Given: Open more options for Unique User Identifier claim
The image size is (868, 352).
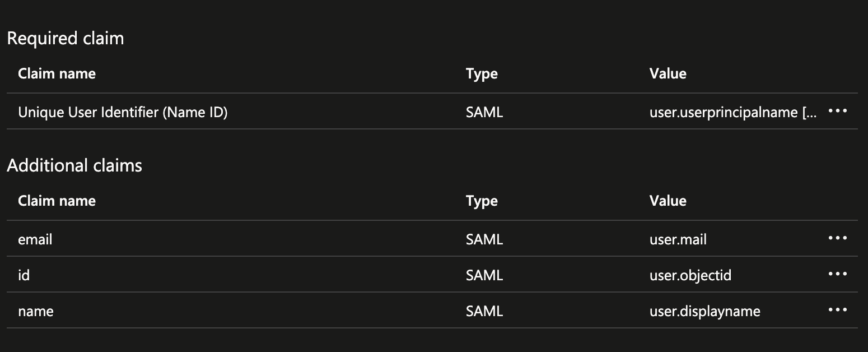Looking at the screenshot, I should coord(837,111).
